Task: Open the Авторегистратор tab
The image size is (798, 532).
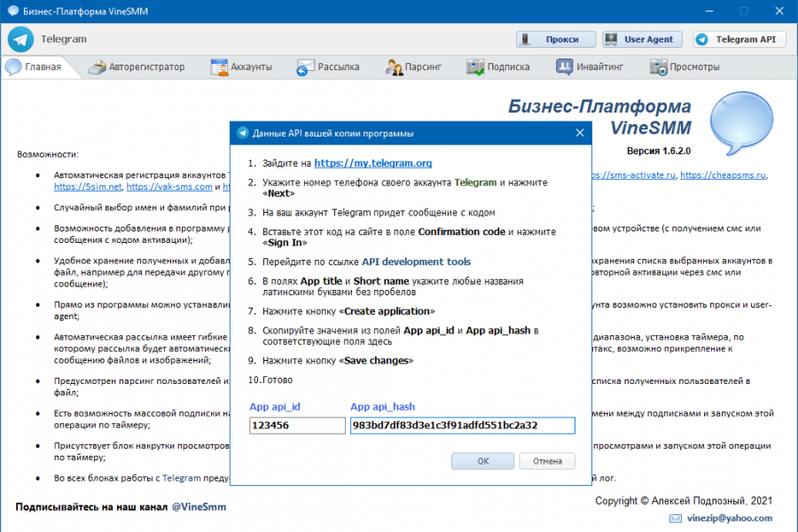Action: tap(136, 66)
